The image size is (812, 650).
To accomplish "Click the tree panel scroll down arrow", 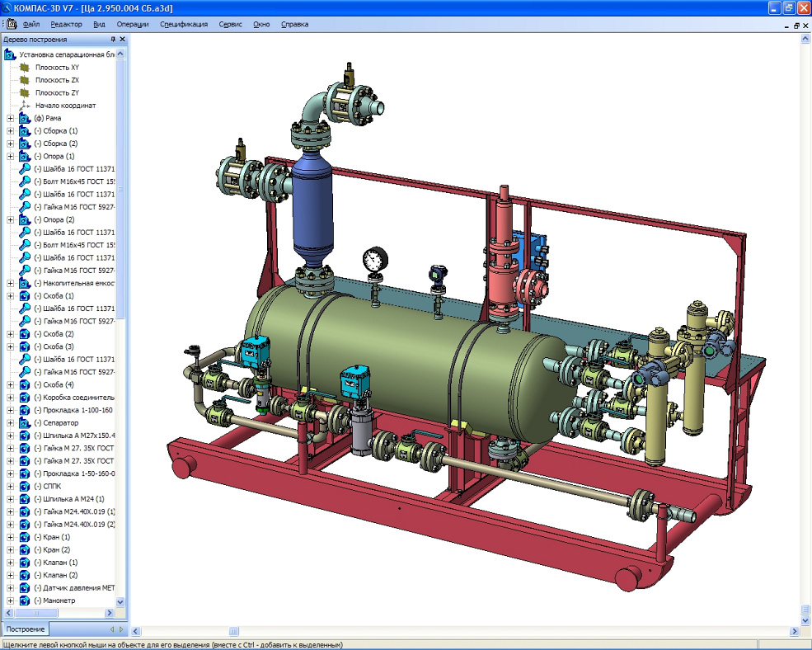I will 121,602.
